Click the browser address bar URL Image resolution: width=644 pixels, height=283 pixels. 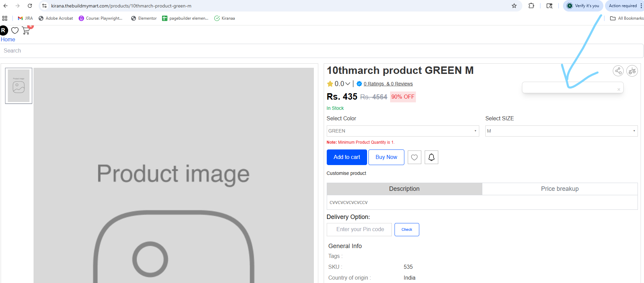point(121,6)
